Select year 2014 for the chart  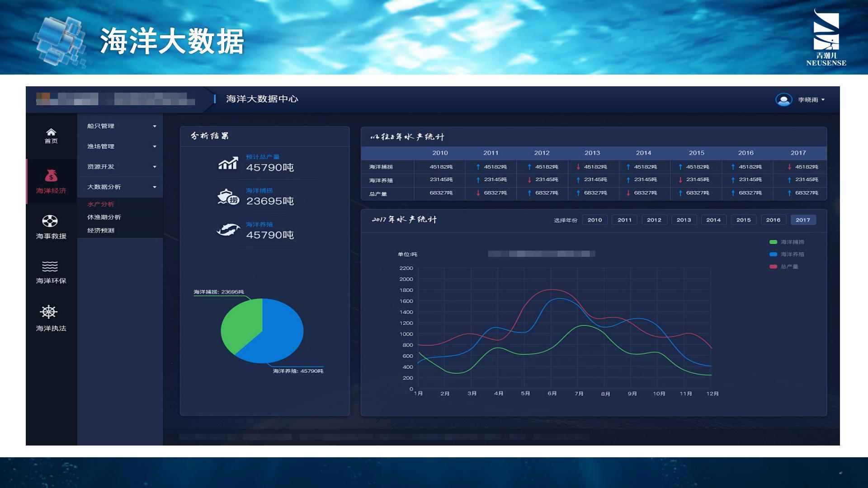point(713,220)
